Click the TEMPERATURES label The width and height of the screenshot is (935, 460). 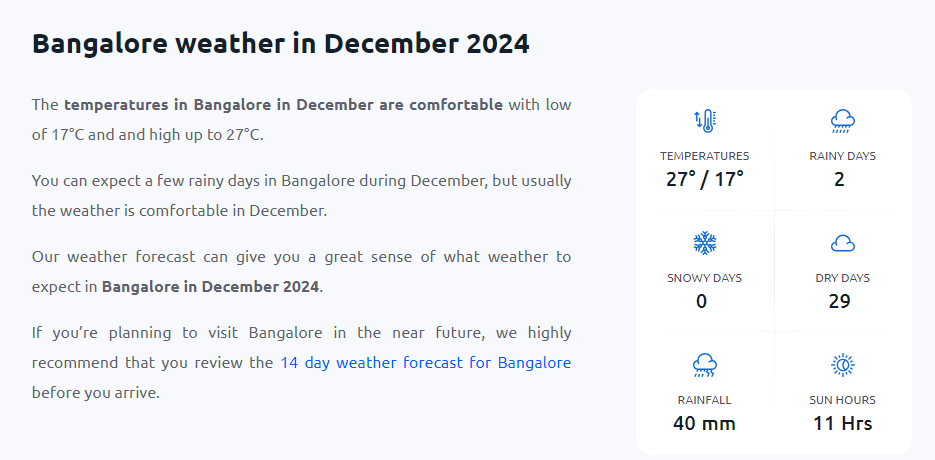(x=705, y=156)
